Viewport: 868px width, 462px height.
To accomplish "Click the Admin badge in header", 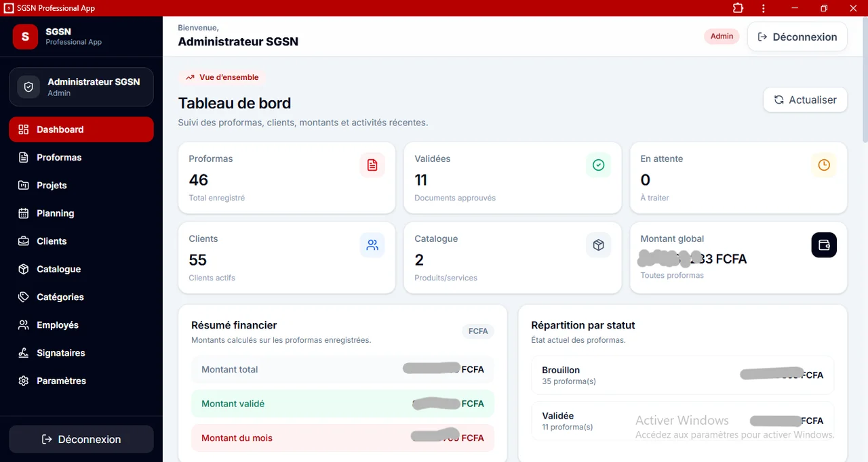I will pyautogui.click(x=722, y=36).
